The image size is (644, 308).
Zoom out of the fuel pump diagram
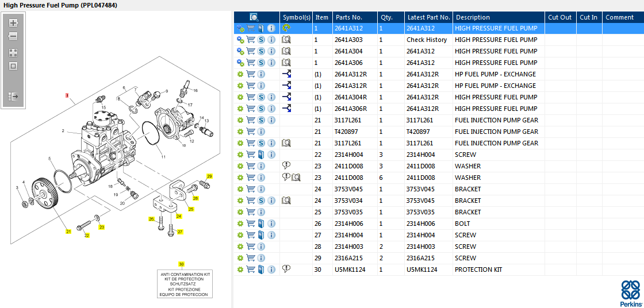click(13, 37)
